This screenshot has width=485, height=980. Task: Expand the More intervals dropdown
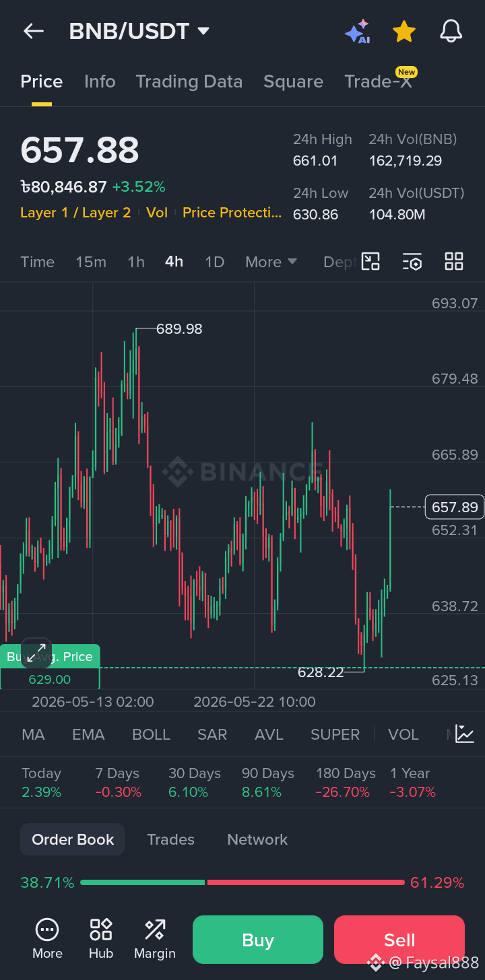(x=271, y=262)
